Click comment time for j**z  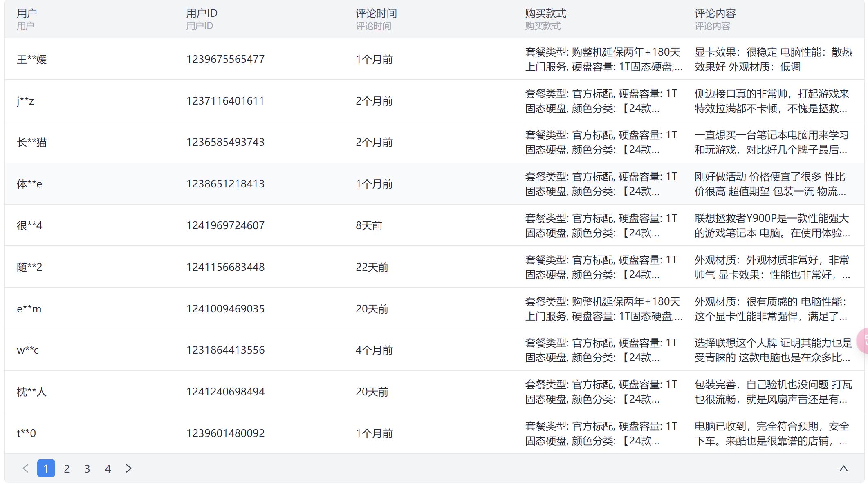[374, 101]
